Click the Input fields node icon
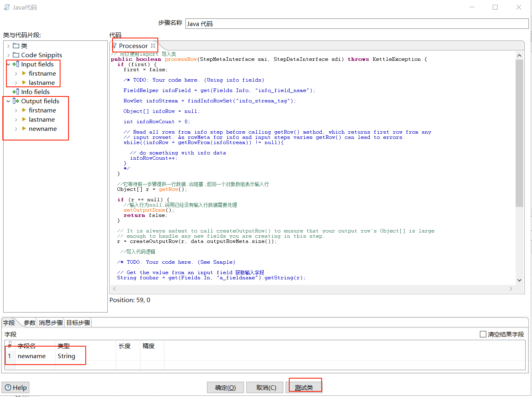 click(x=16, y=64)
